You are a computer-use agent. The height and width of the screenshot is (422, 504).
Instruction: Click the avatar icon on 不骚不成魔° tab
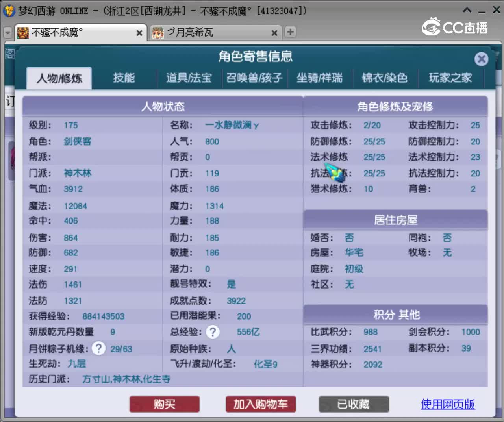[x=23, y=33]
